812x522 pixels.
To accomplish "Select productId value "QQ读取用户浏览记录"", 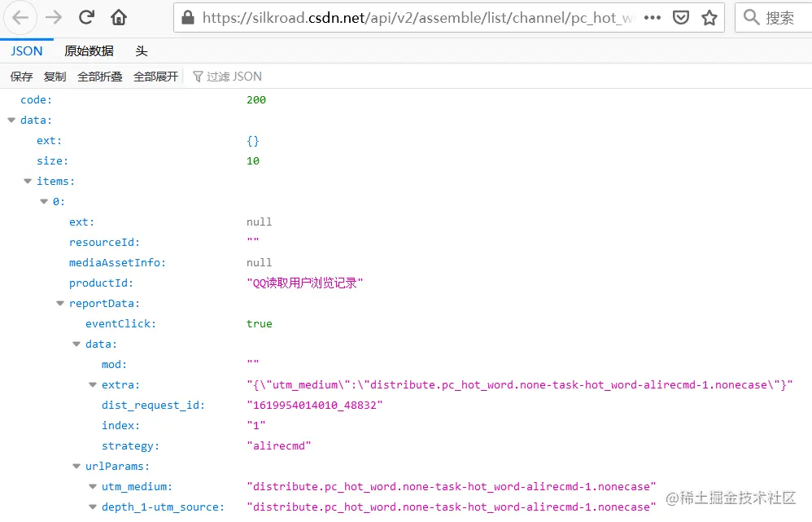I will coord(305,283).
